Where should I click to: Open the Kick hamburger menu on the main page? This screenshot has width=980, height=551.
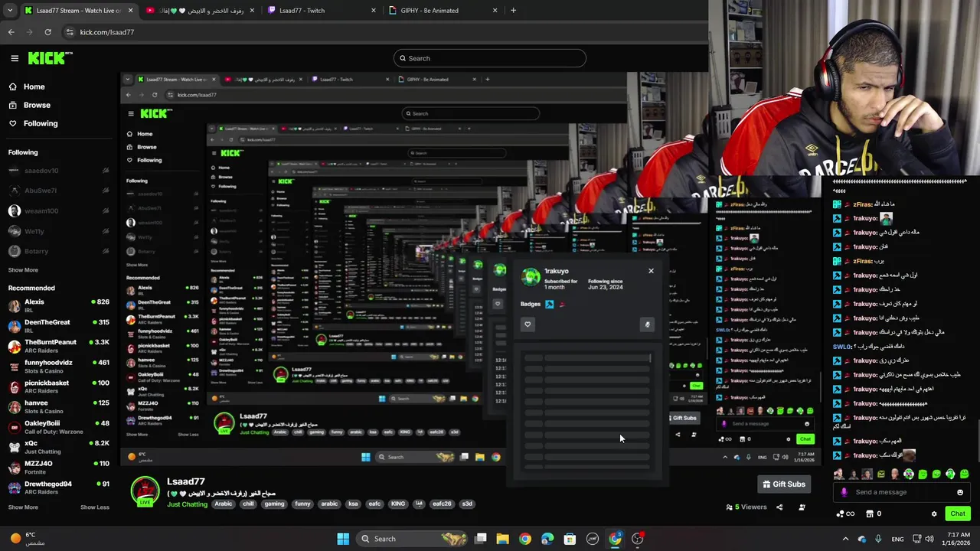click(x=15, y=58)
